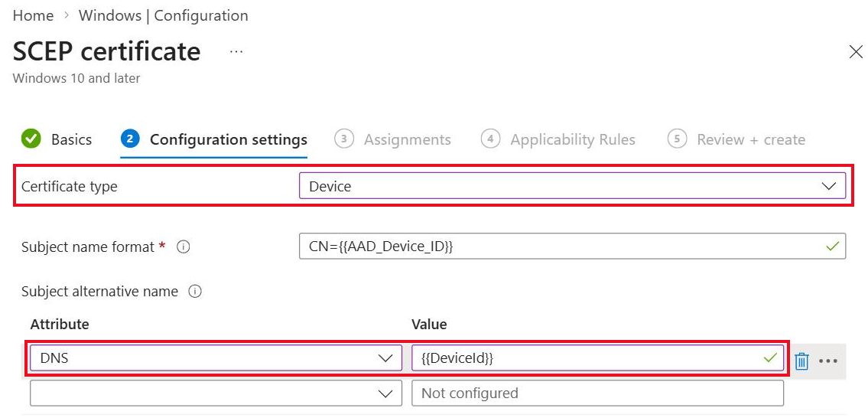Edit the Subject name format field
The width and height of the screenshot is (868, 418).
coord(572,247)
